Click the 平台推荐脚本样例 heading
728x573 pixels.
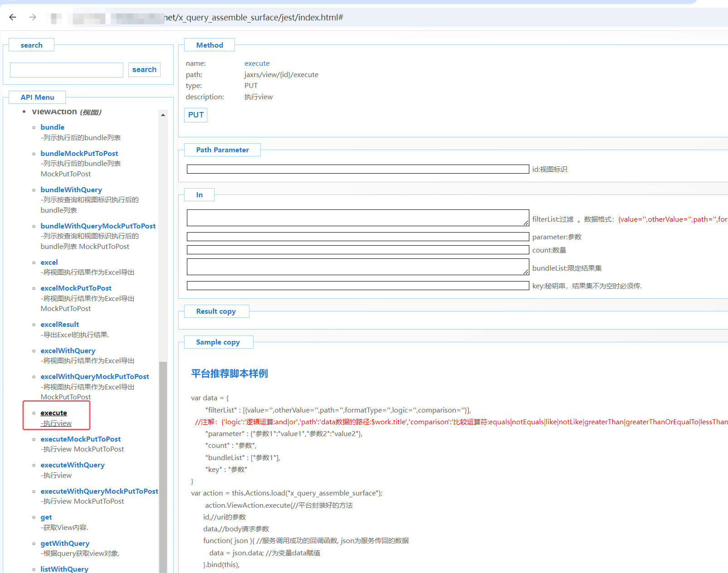coord(230,374)
